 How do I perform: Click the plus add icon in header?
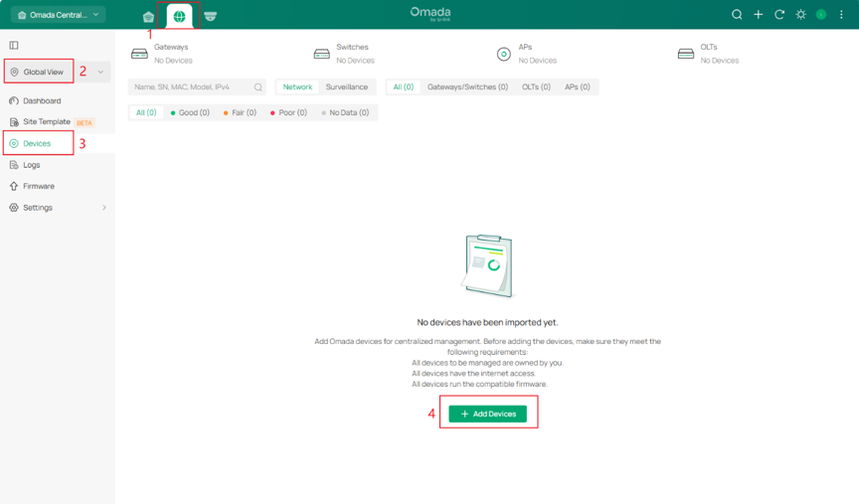click(759, 15)
